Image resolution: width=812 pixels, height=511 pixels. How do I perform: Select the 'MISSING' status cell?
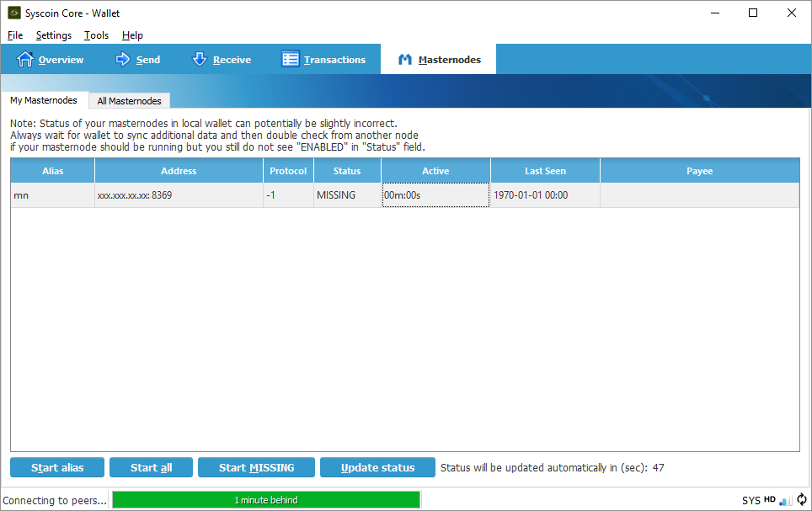(x=347, y=195)
